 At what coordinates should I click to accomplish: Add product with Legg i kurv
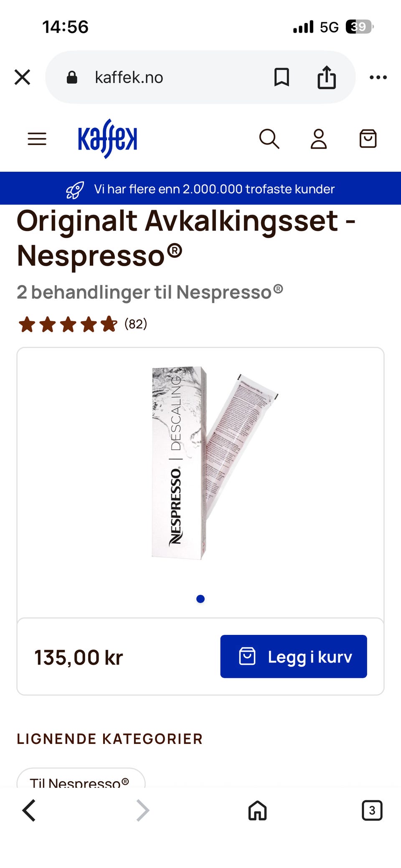tap(294, 656)
